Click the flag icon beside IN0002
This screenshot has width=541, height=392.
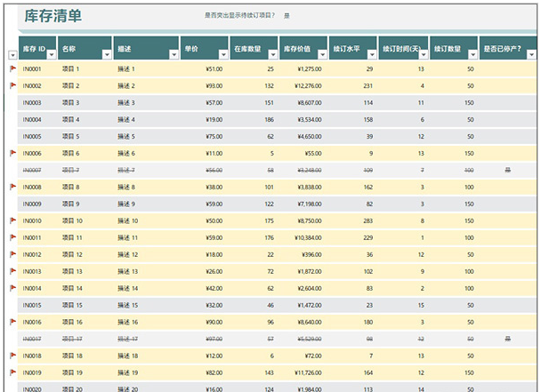pyautogui.click(x=12, y=85)
